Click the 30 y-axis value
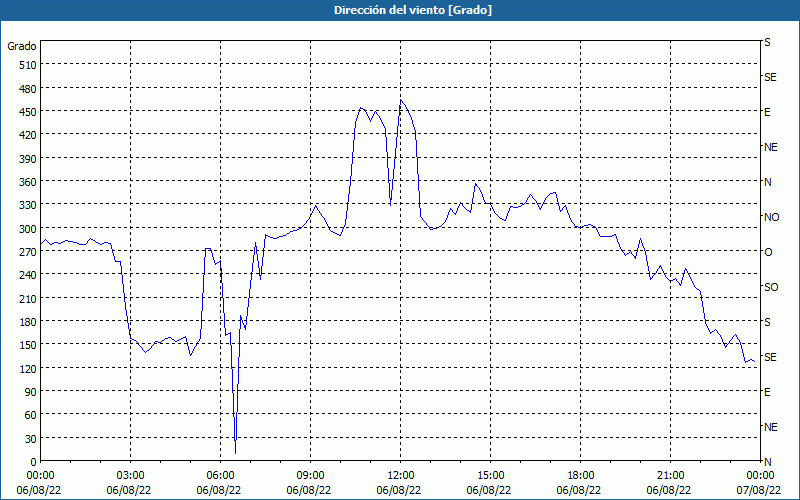 click(x=30, y=439)
